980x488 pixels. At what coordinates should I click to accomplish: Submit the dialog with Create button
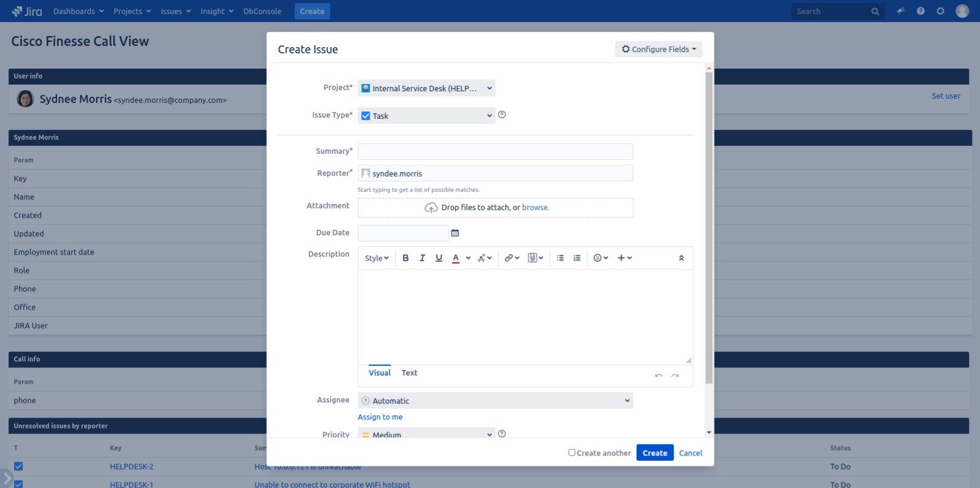(655, 453)
